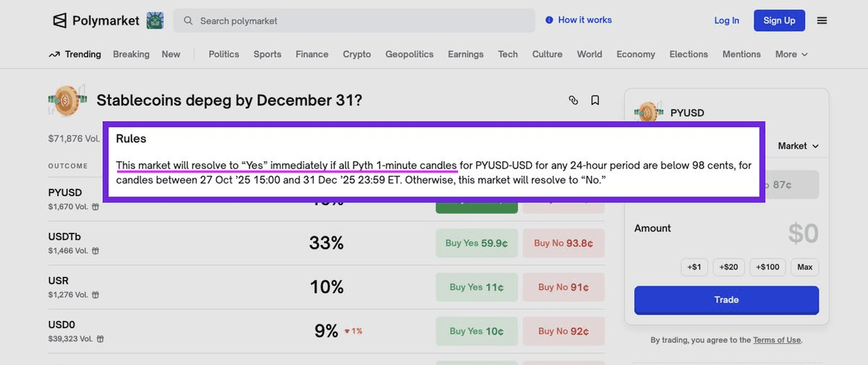This screenshot has height=365, width=868.
Task: Click the 33% chance for USDTb
Action: 326,243
